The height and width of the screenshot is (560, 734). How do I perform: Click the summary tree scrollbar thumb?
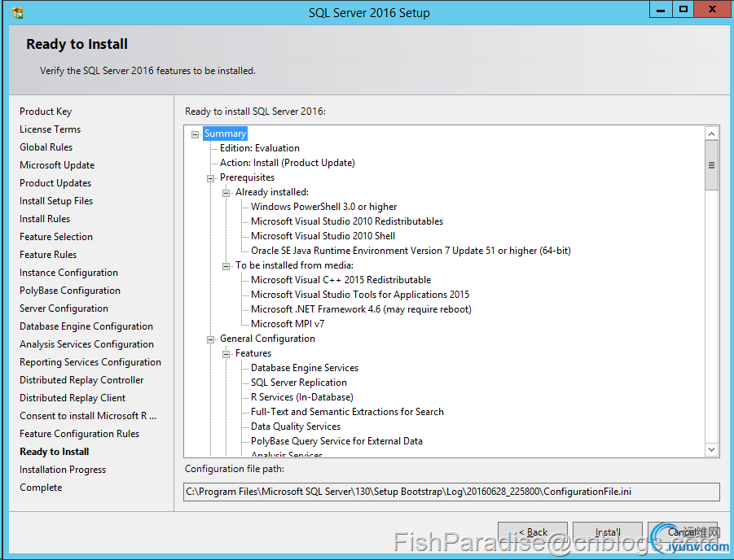click(x=711, y=165)
